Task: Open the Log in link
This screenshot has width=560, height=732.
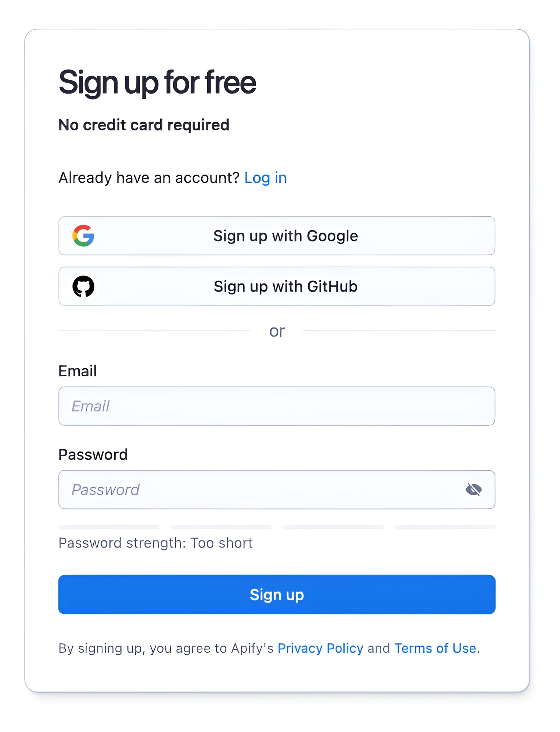Action: tap(265, 178)
